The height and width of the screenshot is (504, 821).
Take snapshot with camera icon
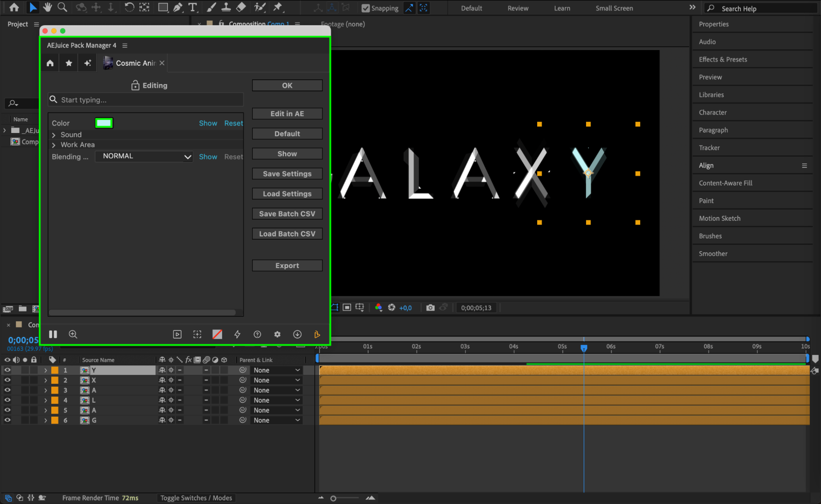(430, 307)
